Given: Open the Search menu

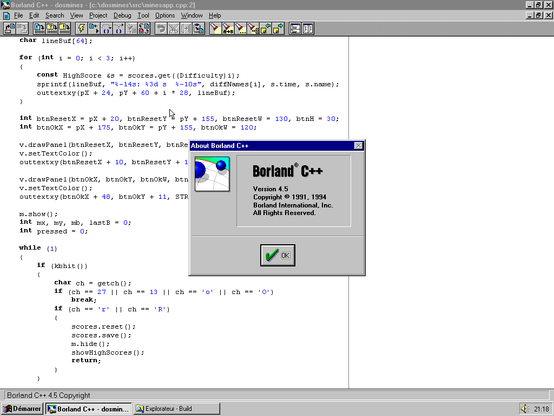Looking at the screenshot, I should (x=54, y=16).
